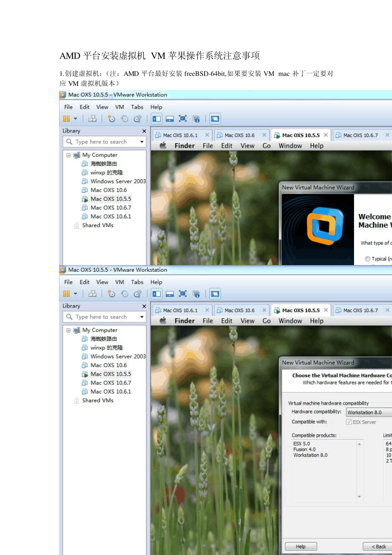Open the Hardware compatibility Workstation 8.0 dropdown
Viewport: 392px width, 555px height.
[368, 412]
